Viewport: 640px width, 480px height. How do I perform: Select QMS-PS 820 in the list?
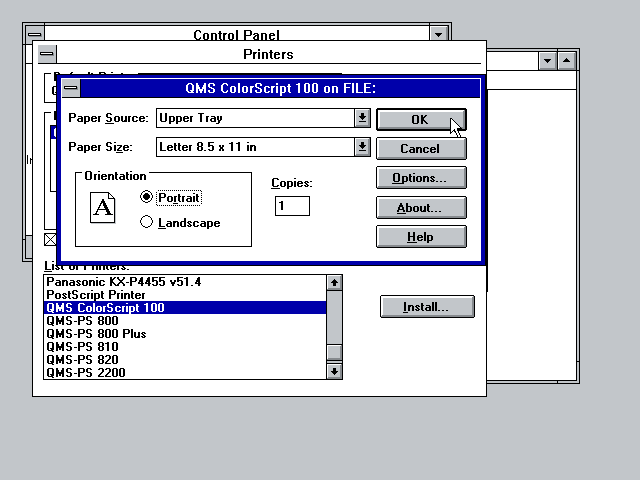(185, 360)
